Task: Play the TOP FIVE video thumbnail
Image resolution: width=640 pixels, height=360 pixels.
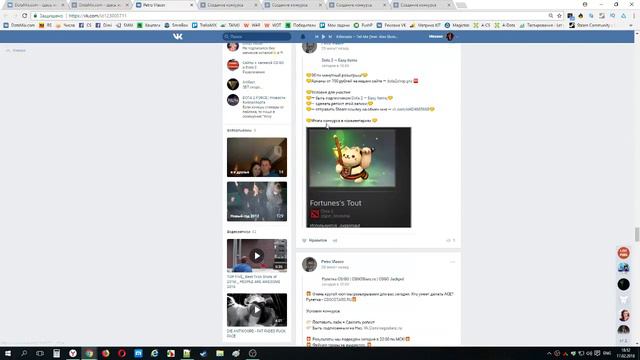Action: click(x=257, y=256)
